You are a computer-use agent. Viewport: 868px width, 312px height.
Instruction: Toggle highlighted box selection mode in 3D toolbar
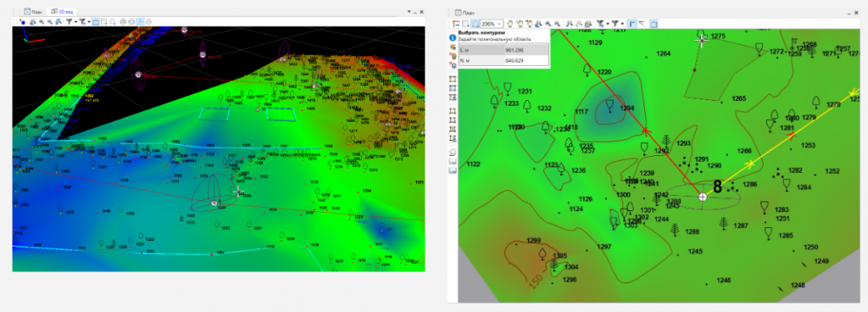point(96,21)
